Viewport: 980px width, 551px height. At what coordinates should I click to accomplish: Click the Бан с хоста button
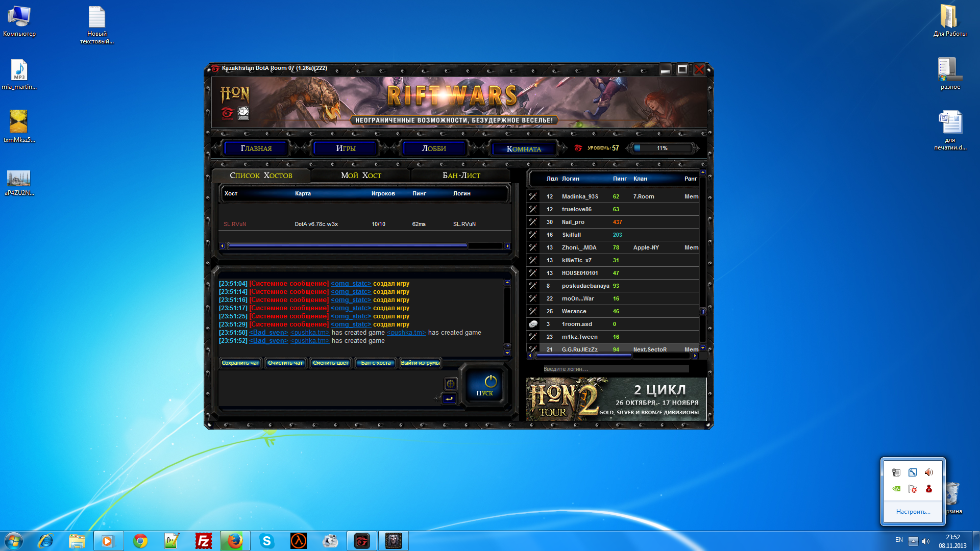[376, 363]
